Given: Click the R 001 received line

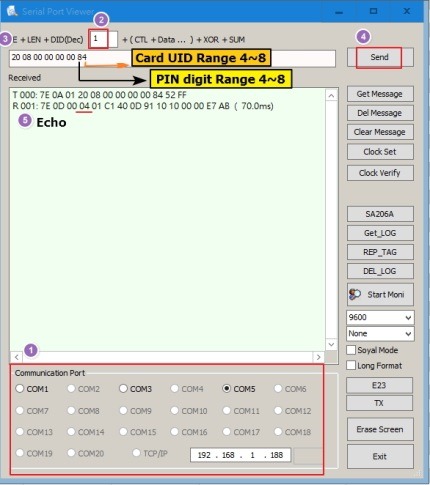Looking at the screenshot, I should click(143, 106).
